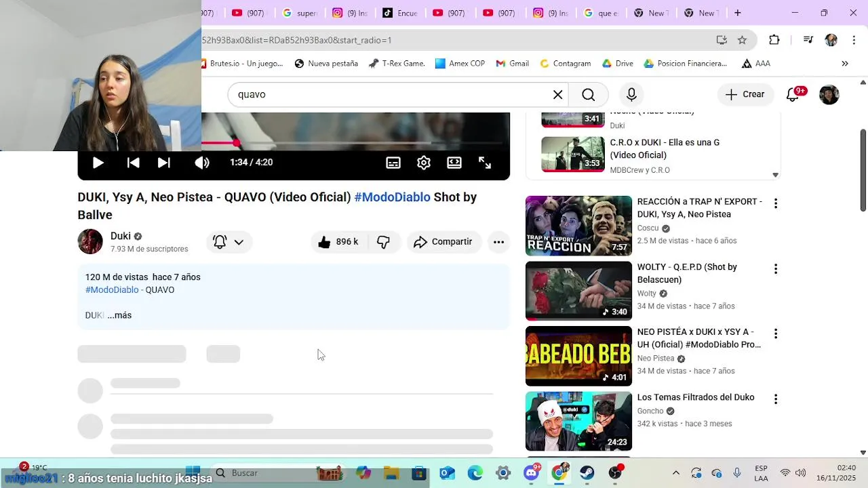Screen dimensions: 868x488
Task: Open the Brutes.io bookmark
Action: (242, 64)
